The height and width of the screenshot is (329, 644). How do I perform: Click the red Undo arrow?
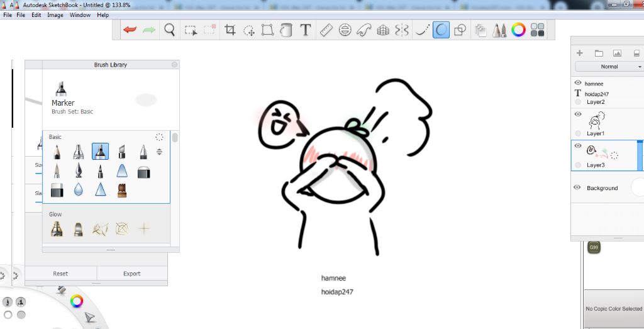click(x=130, y=30)
